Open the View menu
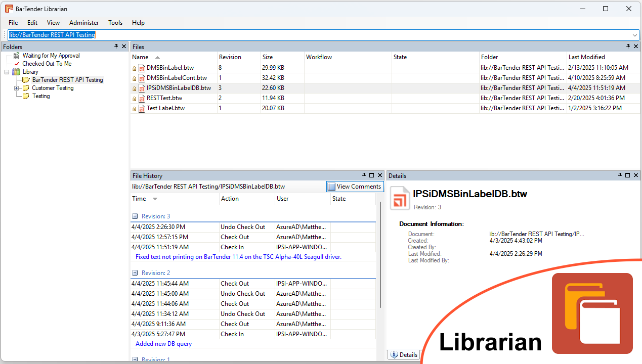Viewport: 642px width, 364px height. (x=53, y=23)
